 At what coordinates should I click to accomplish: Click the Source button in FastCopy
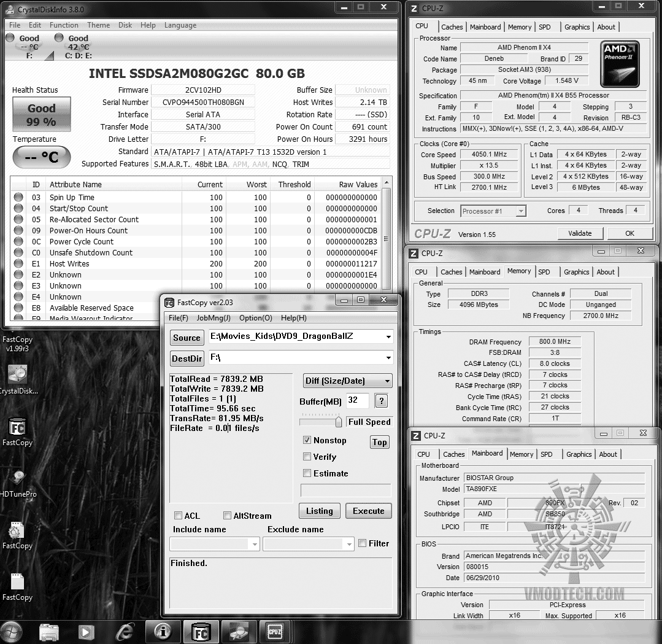(x=187, y=338)
